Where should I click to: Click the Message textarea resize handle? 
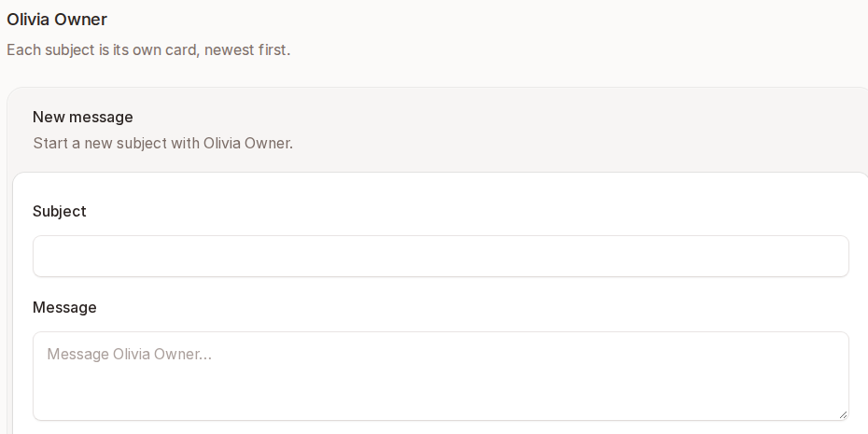pos(843,414)
